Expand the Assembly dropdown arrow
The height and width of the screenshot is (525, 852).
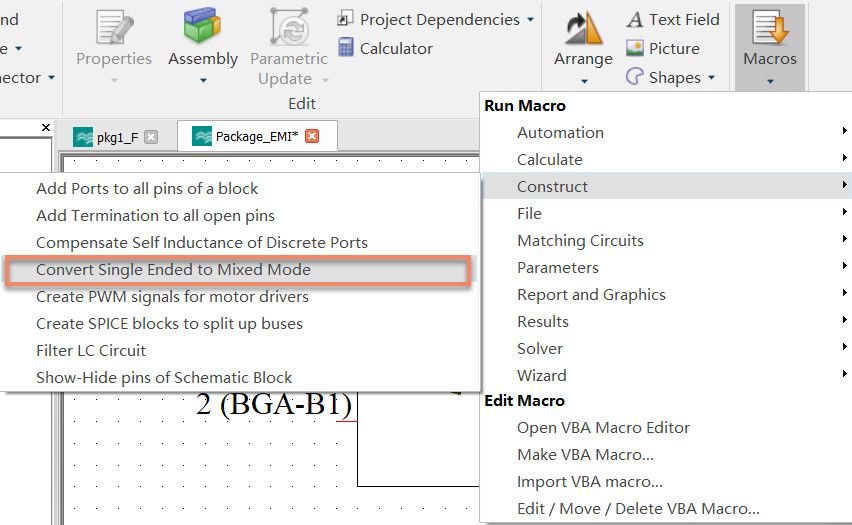pos(203,80)
